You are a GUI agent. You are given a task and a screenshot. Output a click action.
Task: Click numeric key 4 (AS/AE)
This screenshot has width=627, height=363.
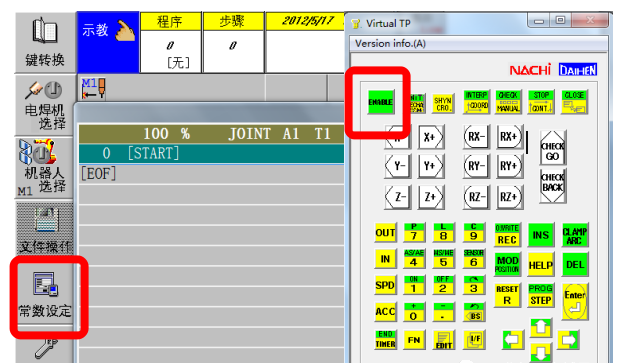pos(414,259)
